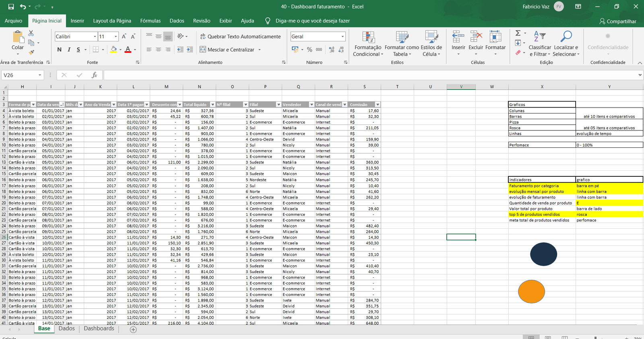The width and height of the screenshot is (644, 339).
Task: Apply percent style format icon
Action: 310,50
